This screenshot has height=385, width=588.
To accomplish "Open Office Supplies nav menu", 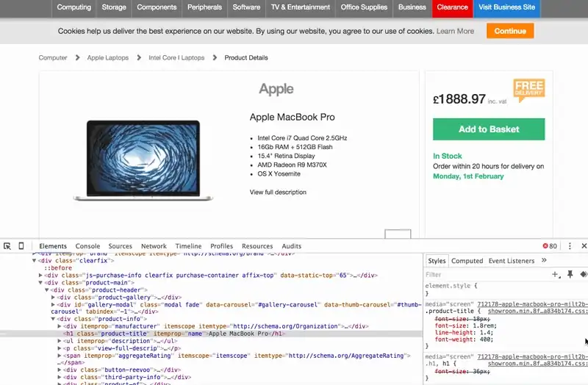I will coord(364,7).
